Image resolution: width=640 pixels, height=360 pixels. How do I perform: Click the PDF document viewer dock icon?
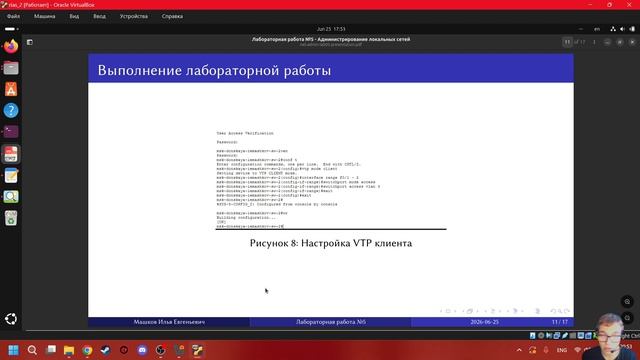(x=11, y=154)
